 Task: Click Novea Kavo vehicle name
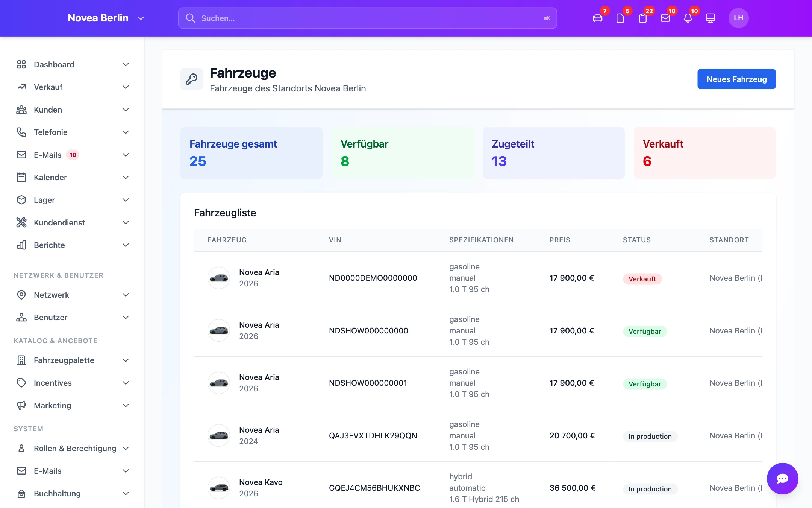point(261,482)
